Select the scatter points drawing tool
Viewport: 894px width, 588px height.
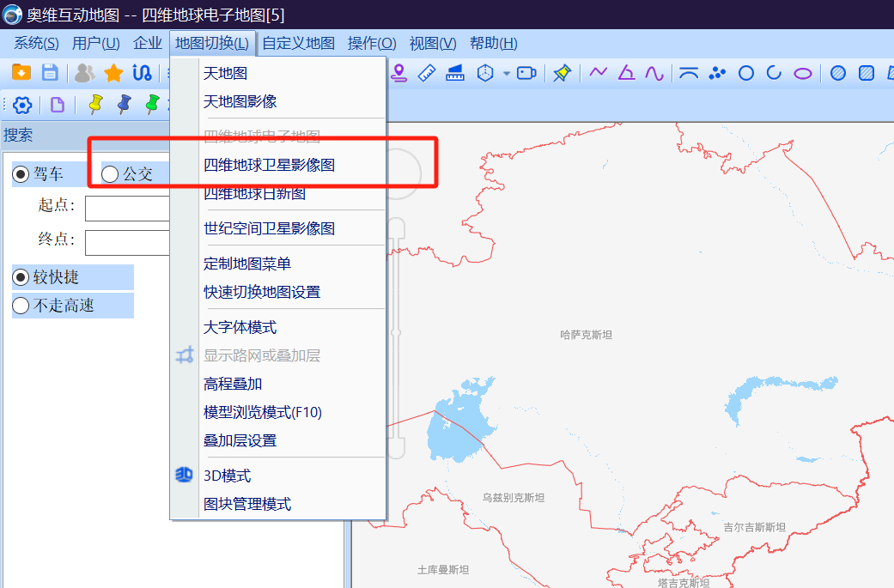click(x=715, y=73)
